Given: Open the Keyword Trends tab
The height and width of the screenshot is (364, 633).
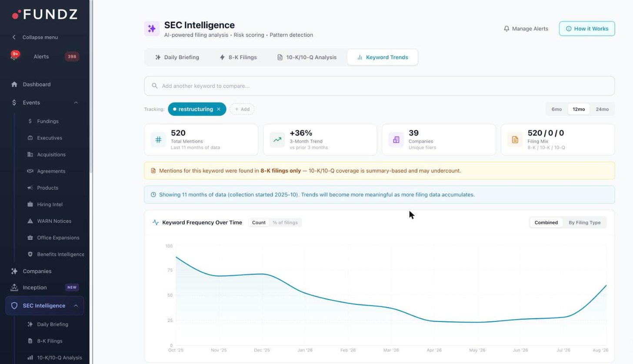Looking at the screenshot, I should pyautogui.click(x=383, y=57).
